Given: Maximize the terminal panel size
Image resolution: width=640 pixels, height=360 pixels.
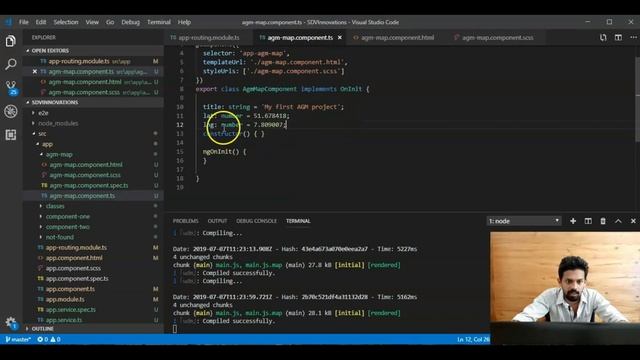Looking at the screenshot, I should (x=618, y=221).
